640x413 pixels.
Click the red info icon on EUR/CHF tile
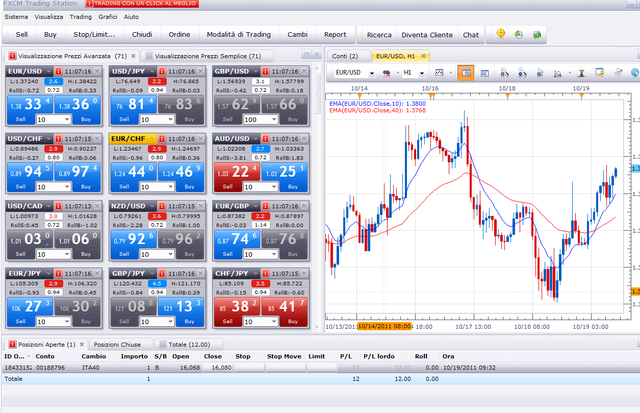tap(162, 139)
